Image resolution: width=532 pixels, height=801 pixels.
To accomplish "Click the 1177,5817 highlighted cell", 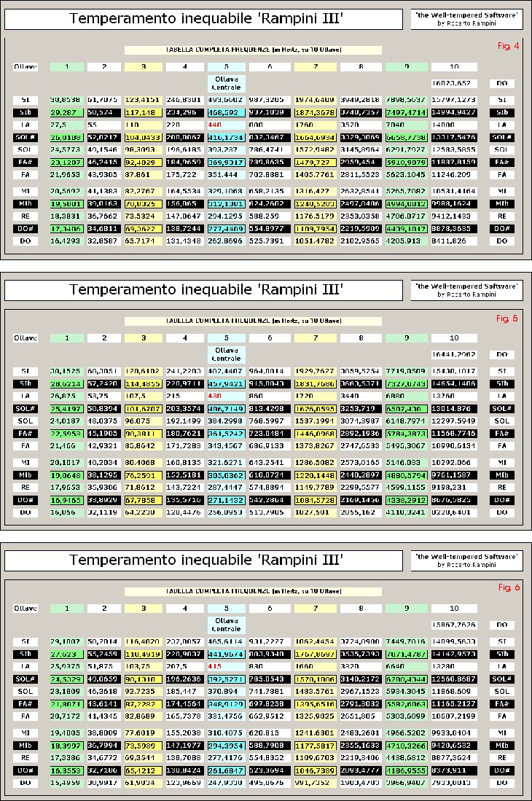I will [315, 746].
